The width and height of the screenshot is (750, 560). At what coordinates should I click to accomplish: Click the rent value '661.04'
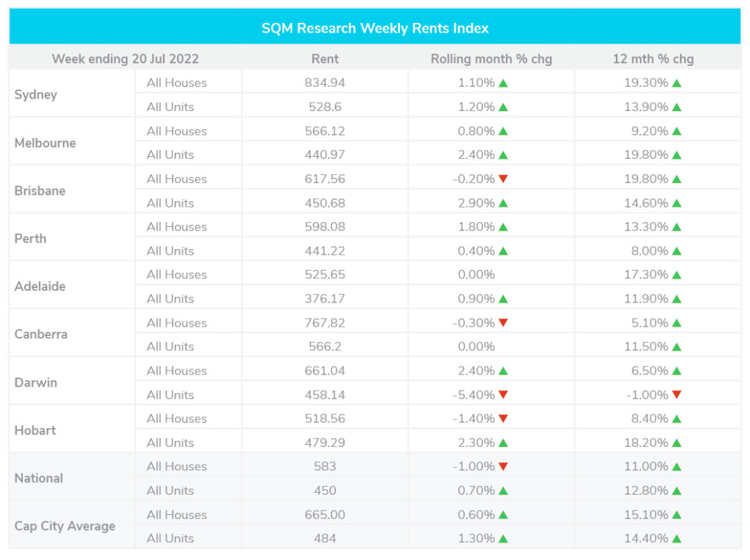point(325,371)
